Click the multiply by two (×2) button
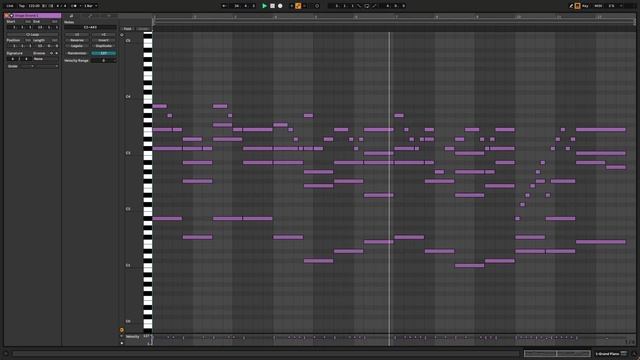The image size is (640, 360). point(104,35)
